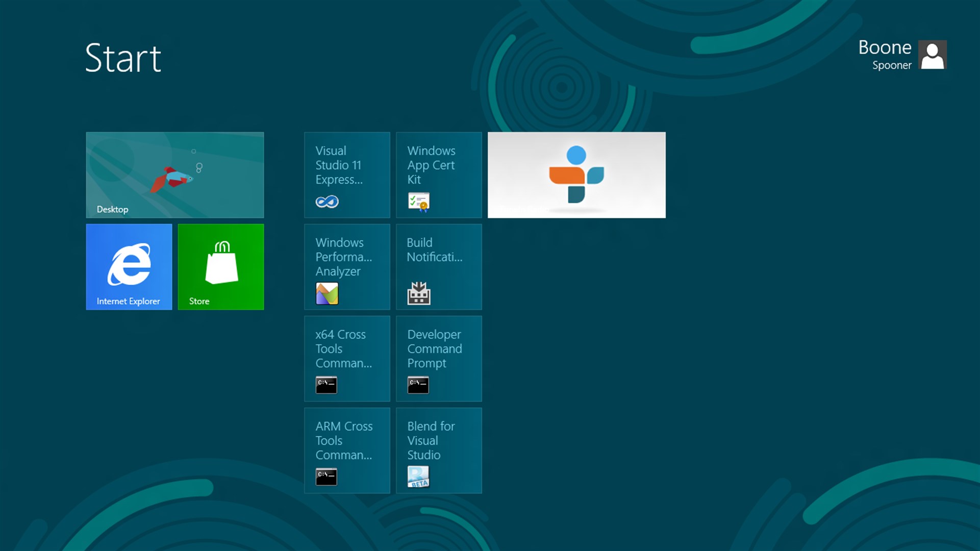Click the Internet Explorer 'e' logo

click(x=129, y=264)
